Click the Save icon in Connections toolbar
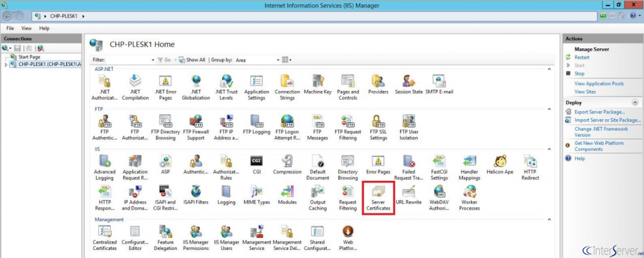This screenshot has width=644, height=258. pos(17,48)
